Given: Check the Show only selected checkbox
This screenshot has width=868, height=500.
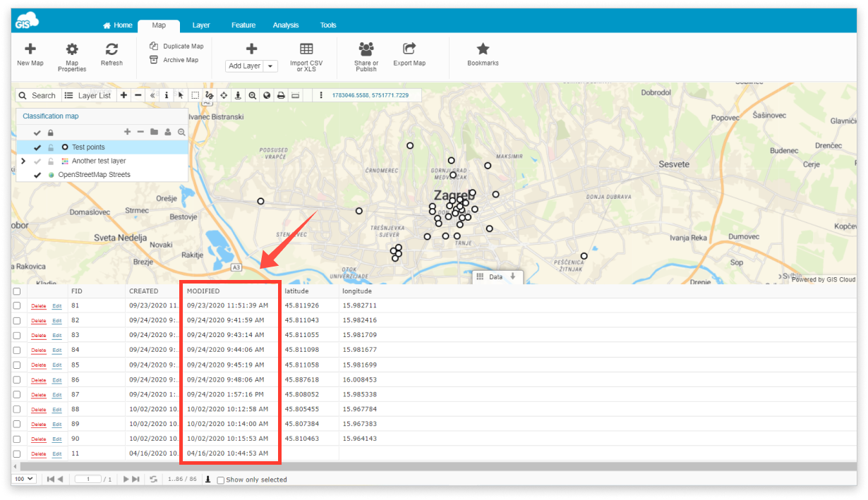Looking at the screenshot, I should point(221,480).
